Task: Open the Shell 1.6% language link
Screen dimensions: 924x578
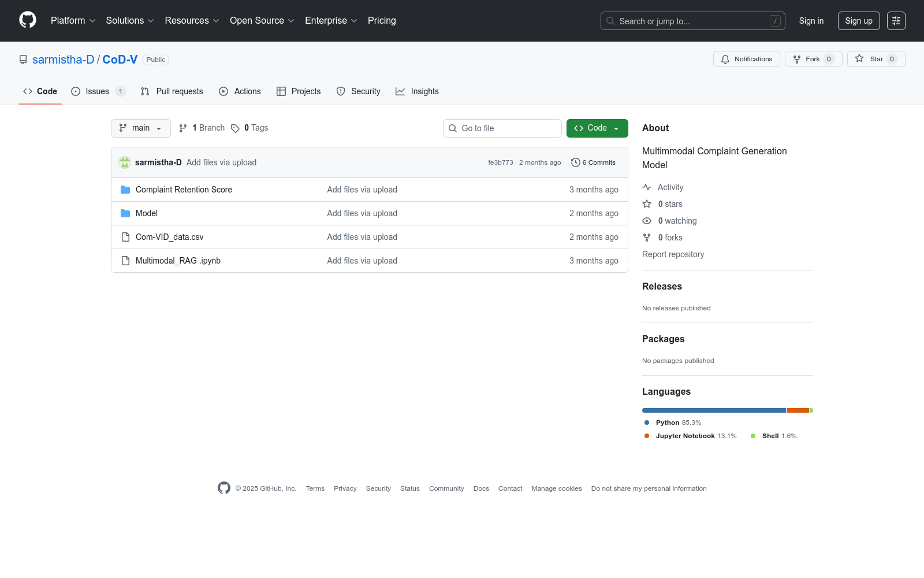Action: pyautogui.click(x=773, y=436)
